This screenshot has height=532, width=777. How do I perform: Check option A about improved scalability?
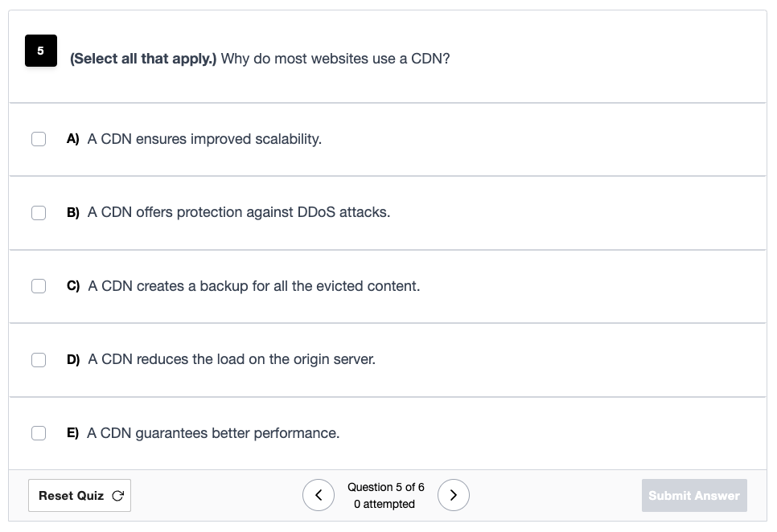click(39, 139)
